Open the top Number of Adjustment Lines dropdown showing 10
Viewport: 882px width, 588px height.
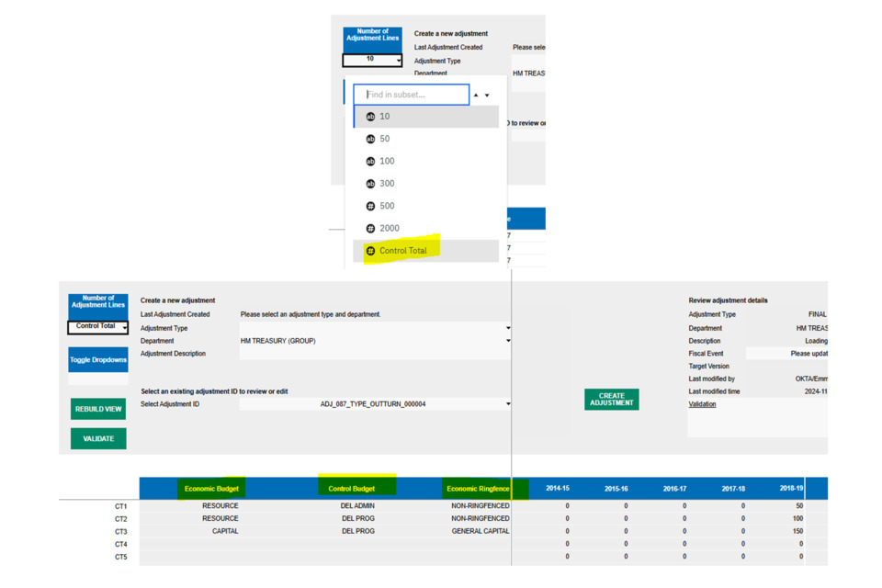pyautogui.click(x=372, y=60)
